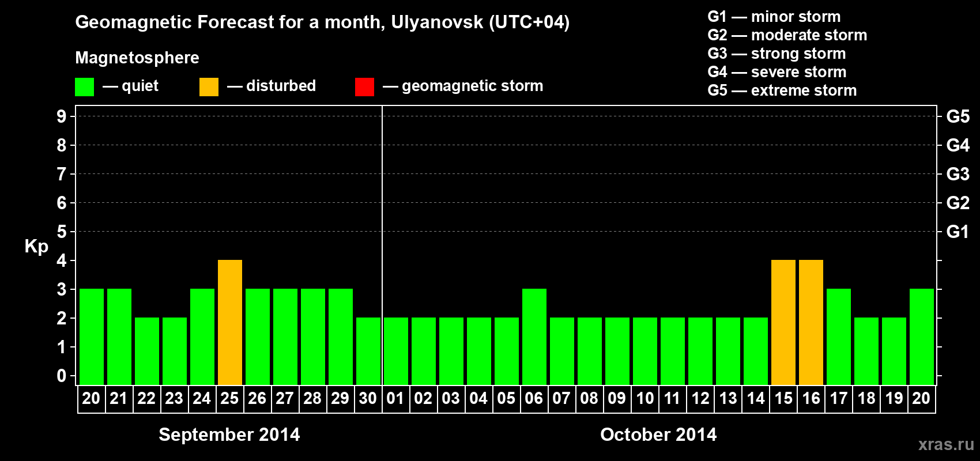
Task: Click the Kp axis value 9
Action: click(x=62, y=116)
